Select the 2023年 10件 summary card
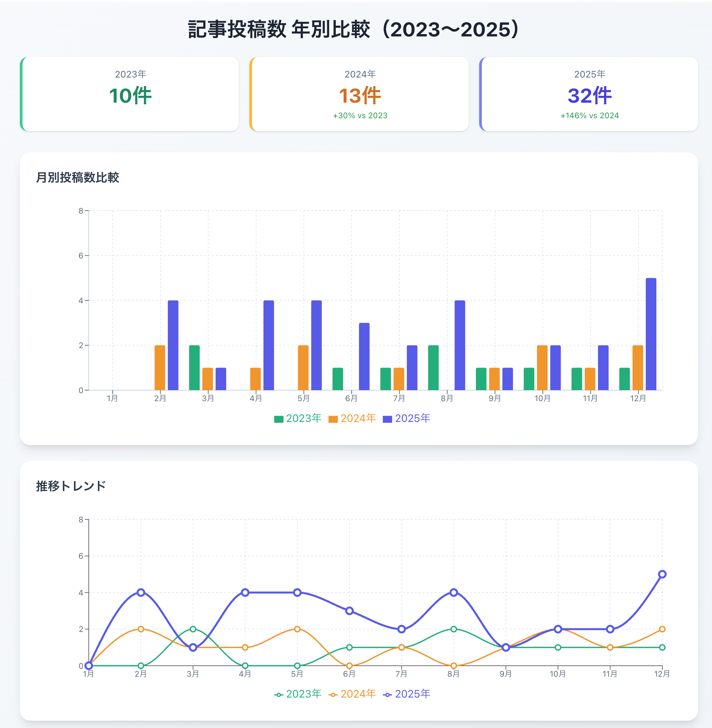The height and width of the screenshot is (728, 712). pyautogui.click(x=129, y=94)
